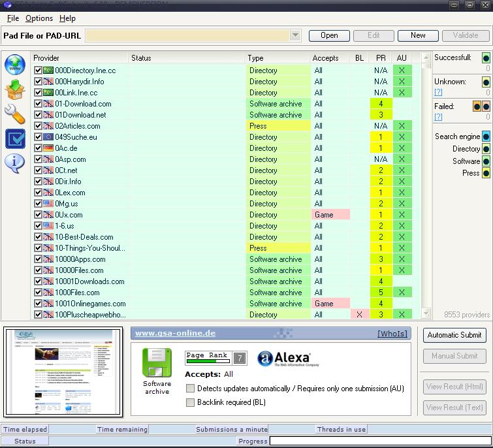This screenshot has height=448, width=493.
Task: Sort by the Status column header
Action: (x=186, y=58)
